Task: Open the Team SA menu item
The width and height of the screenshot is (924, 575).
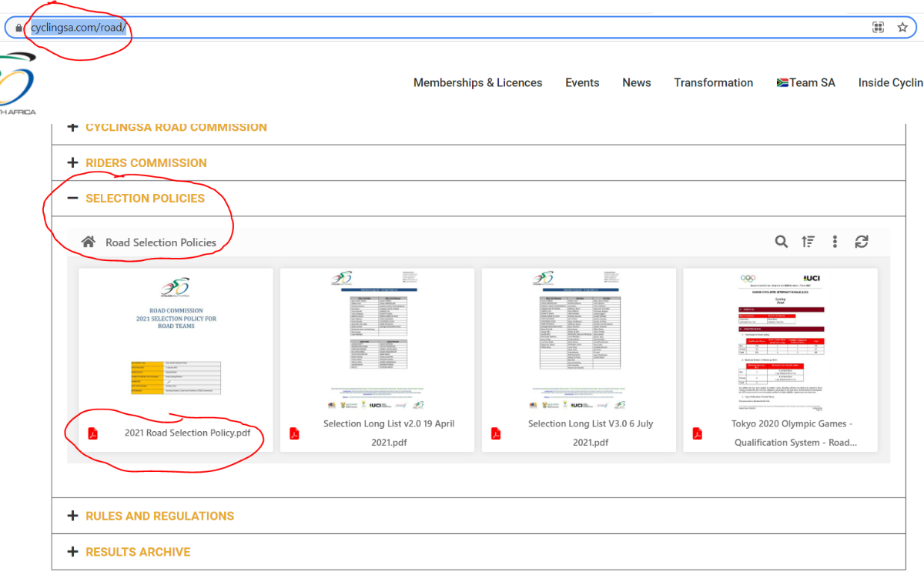Action: [x=805, y=83]
